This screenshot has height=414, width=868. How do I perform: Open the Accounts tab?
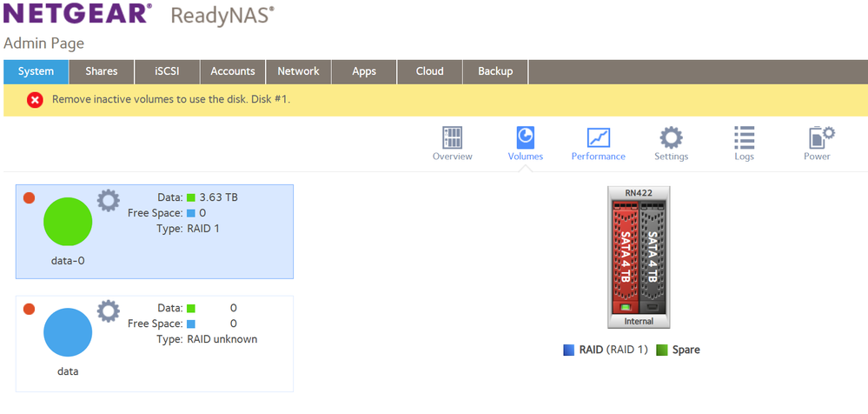pyautogui.click(x=233, y=71)
